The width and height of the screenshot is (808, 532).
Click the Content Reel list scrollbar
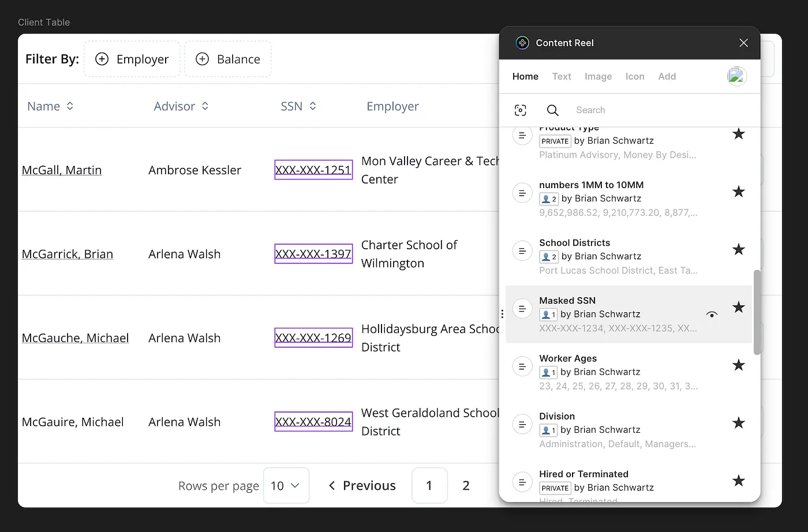(x=757, y=312)
